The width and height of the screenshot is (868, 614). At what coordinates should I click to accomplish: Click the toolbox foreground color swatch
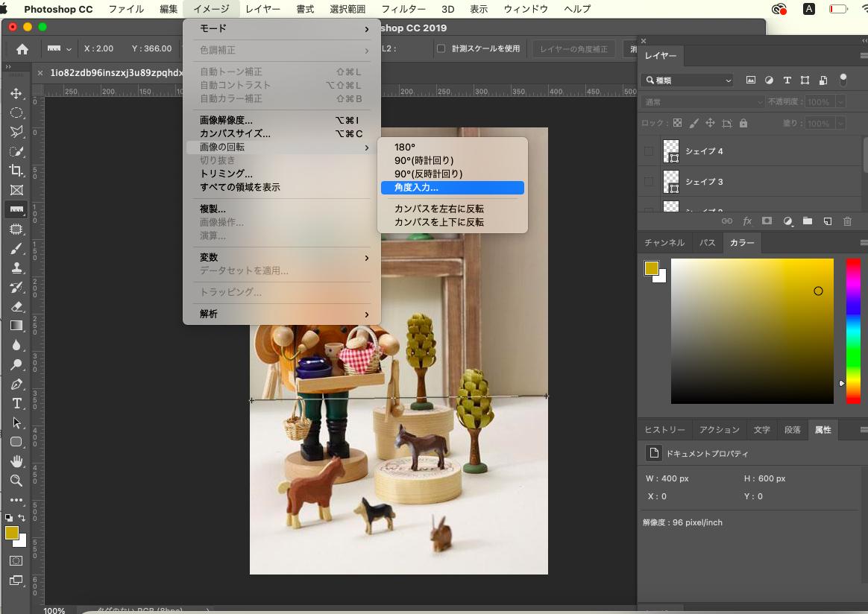(12, 533)
